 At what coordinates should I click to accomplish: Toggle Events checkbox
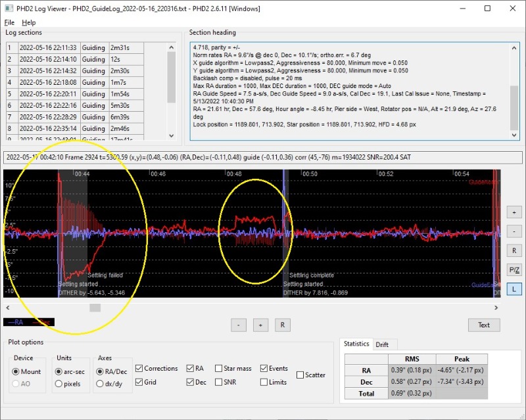pos(274,368)
